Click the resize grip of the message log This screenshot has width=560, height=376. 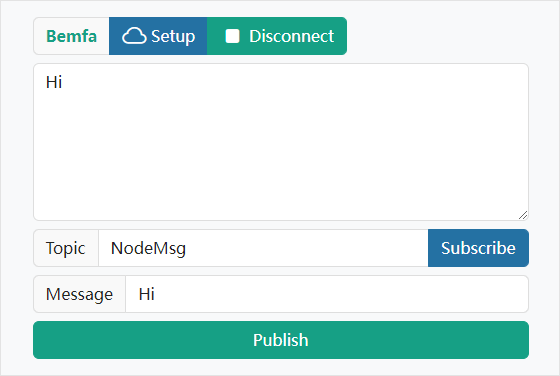[x=523, y=215]
